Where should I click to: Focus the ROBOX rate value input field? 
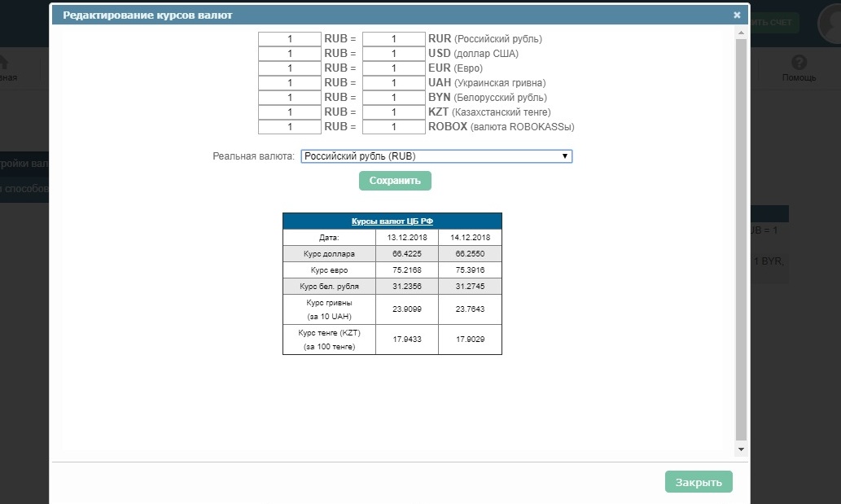coord(394,127)
